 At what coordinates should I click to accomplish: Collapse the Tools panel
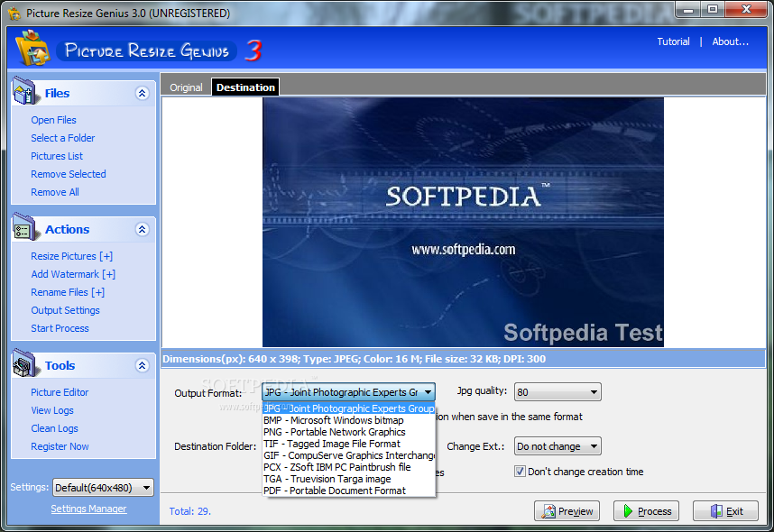click(143, 366)
